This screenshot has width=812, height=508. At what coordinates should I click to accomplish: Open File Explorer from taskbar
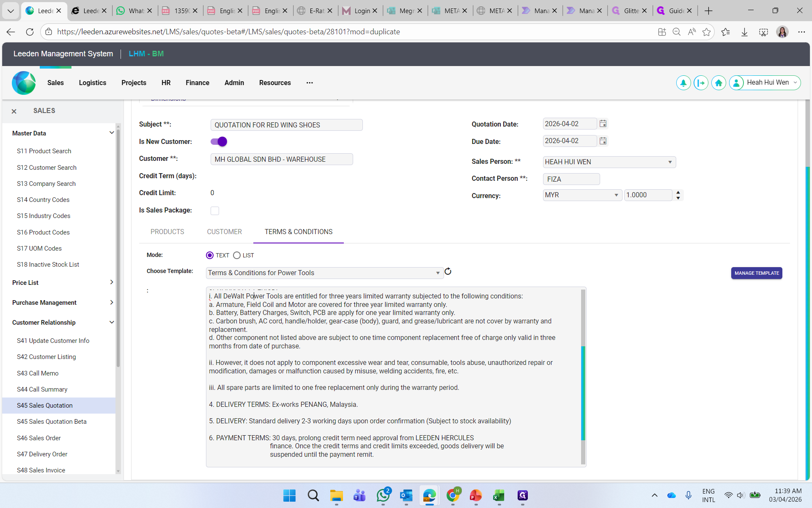(337, 495)
